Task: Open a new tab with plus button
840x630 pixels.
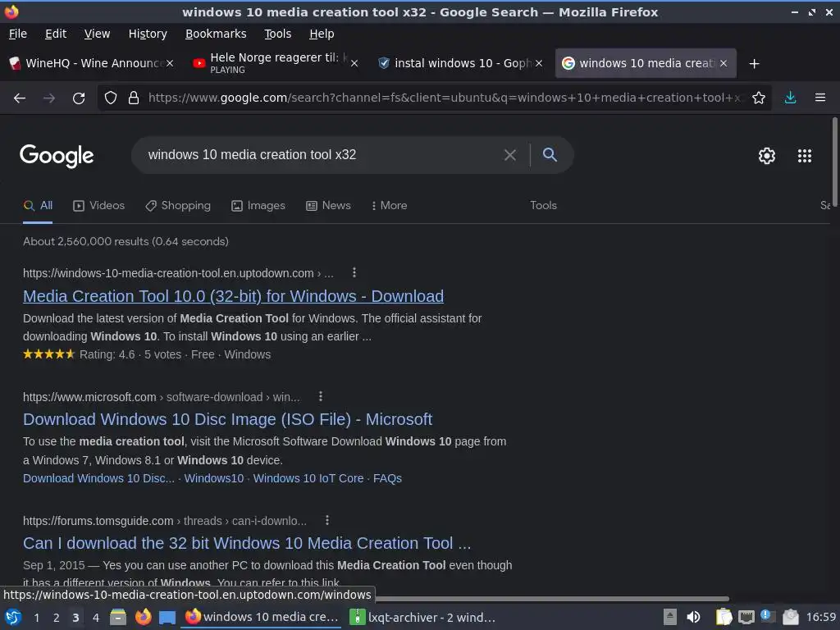Action: [755, 64]
